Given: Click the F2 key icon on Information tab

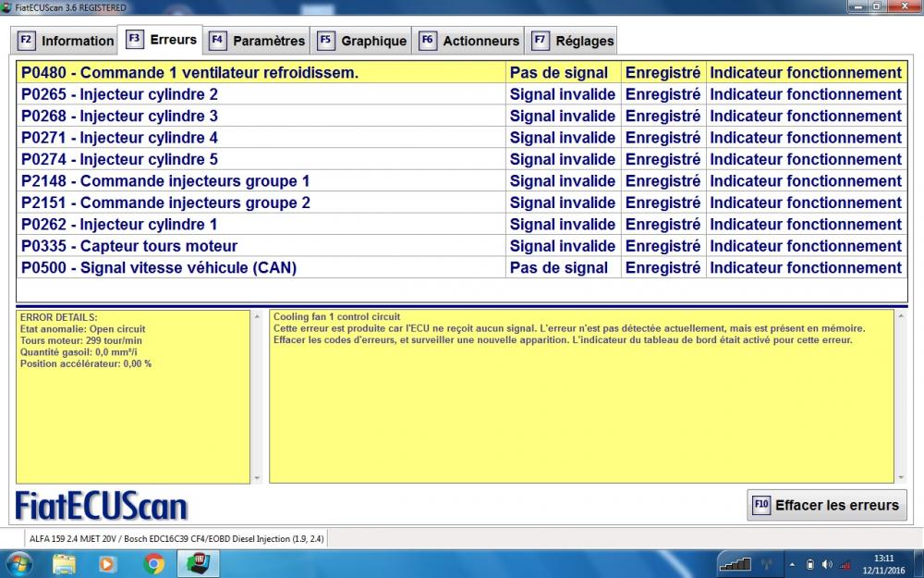Looking at the screenshot, I should 26,40.
